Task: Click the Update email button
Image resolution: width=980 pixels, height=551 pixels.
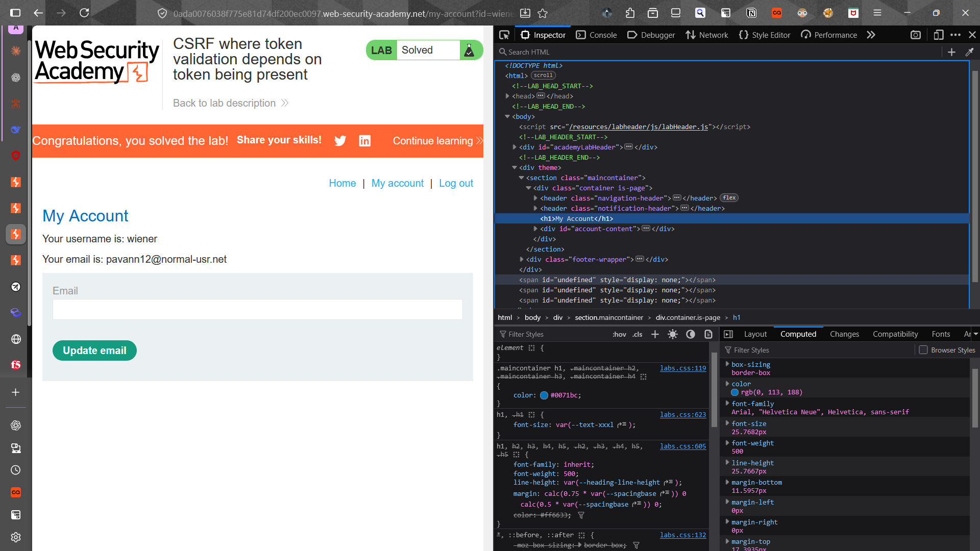Action: (94, 350)
